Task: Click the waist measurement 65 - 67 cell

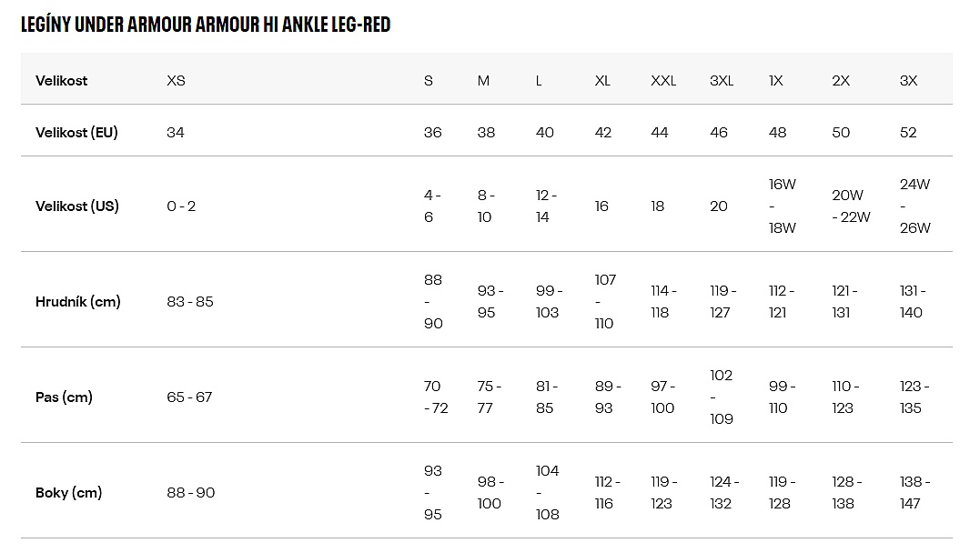Action: pyautogui.click(x=189, y=397)
